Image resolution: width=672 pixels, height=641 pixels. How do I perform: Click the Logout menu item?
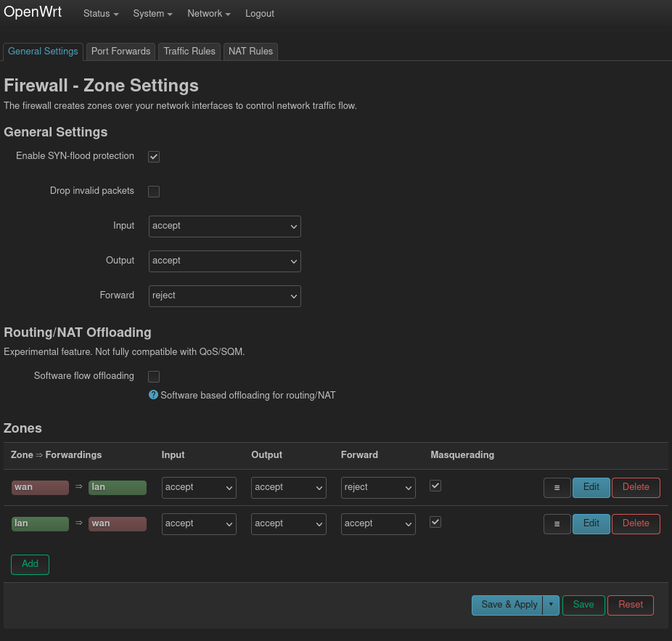[259, 14]
